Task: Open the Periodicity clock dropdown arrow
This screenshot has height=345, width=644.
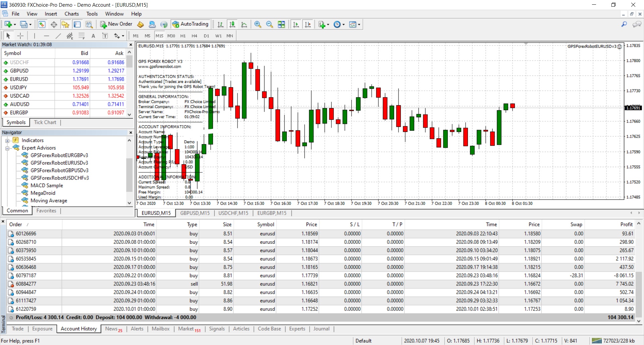Action: (343, 24)
